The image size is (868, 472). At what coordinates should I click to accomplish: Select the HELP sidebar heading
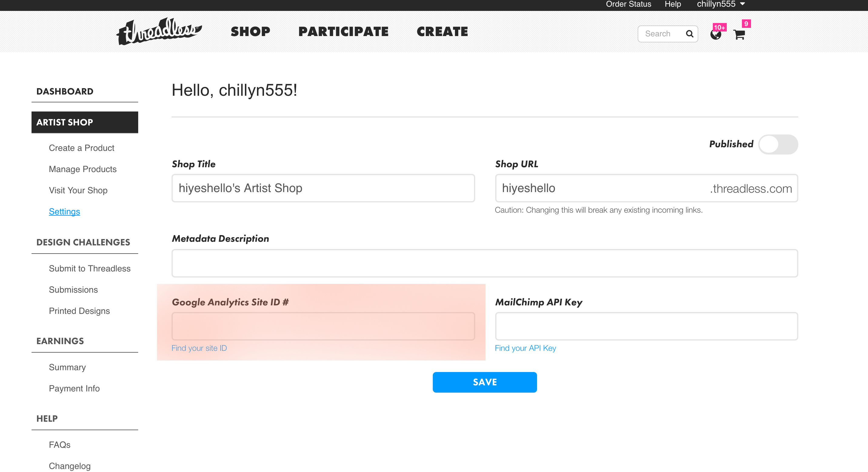[47, 418]
